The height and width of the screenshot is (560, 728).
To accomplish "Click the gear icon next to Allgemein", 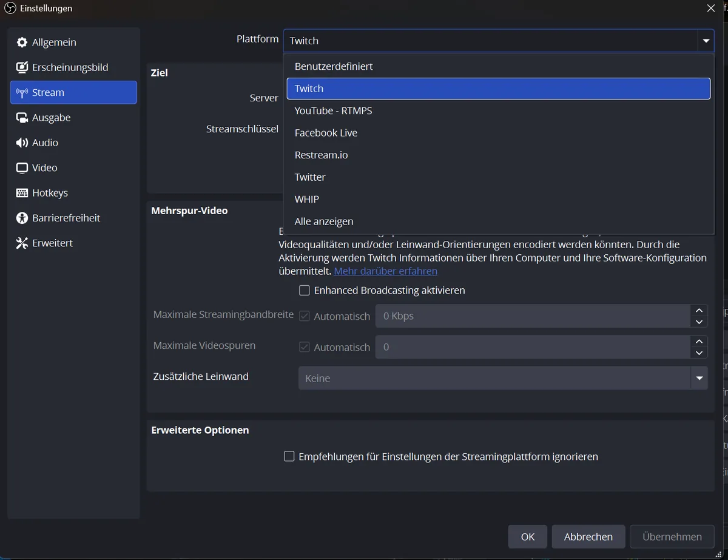I will click(22, 42).
